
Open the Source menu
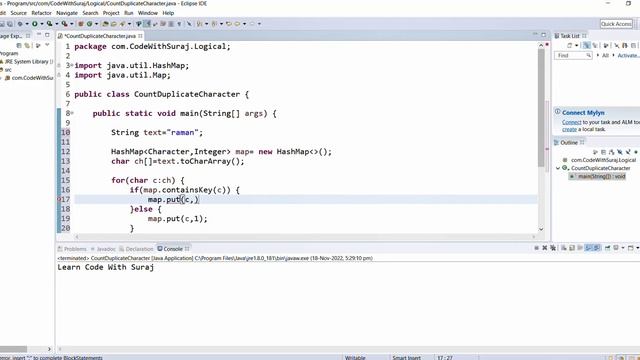(x=18, y=13)
